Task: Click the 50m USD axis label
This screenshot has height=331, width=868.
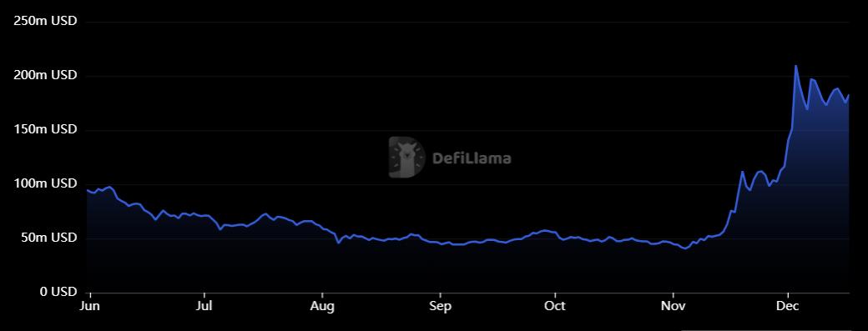Action: pyautogui.click(x=48, y=238)
